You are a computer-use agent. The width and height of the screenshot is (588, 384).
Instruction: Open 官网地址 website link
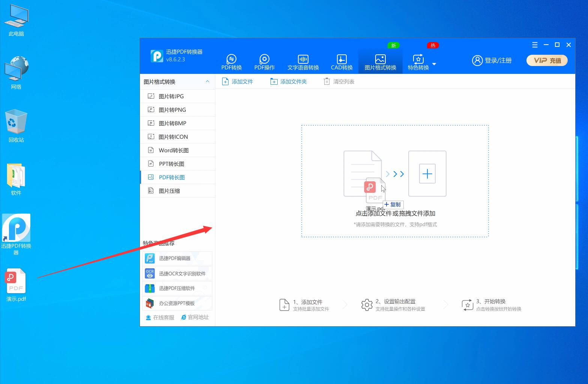(x=195, y=317)
